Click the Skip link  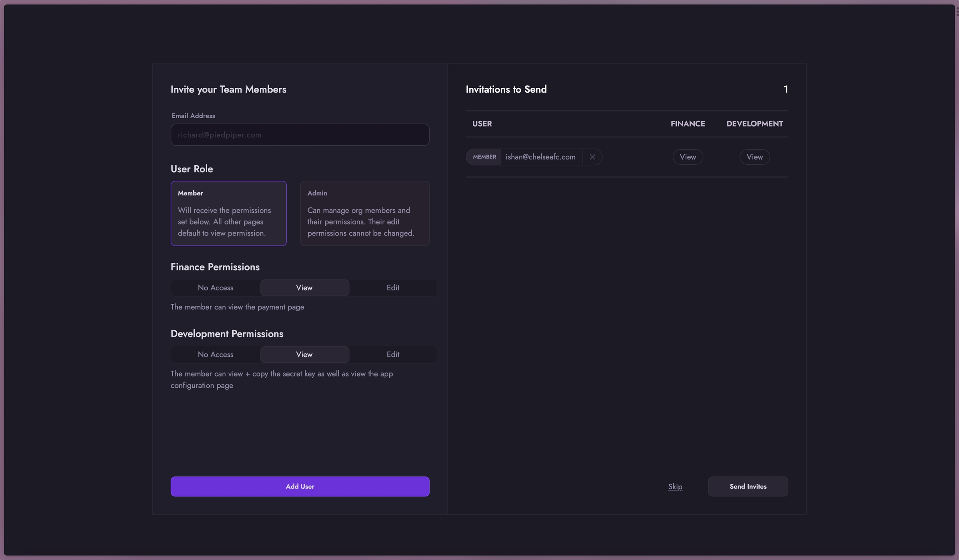pyautogui.click(x=675, y=487)
